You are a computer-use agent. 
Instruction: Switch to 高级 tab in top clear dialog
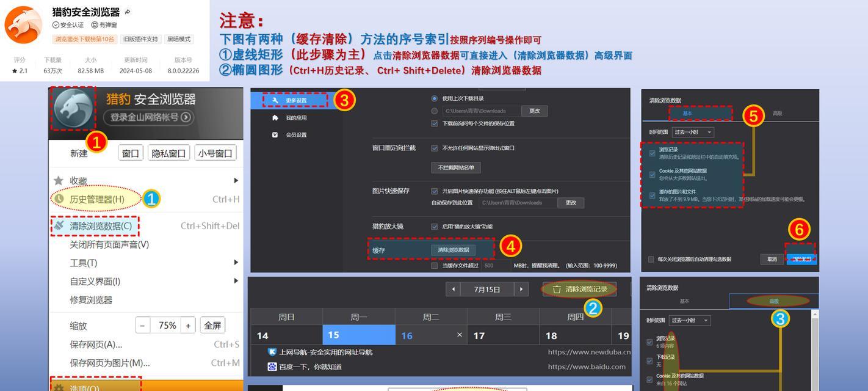(x=777, y=114)
